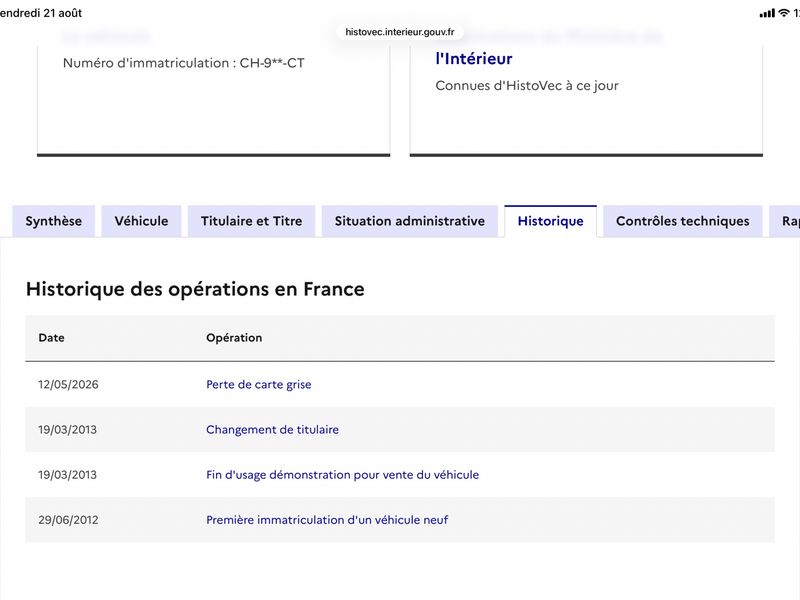
Task: Click the Date column header
Action: [x=52, y=338]
